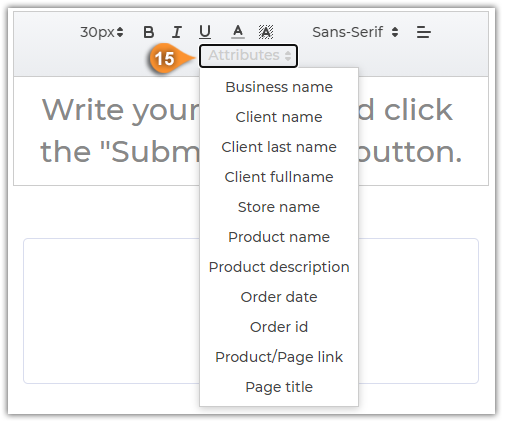The image size is (505, 424).
Task: Select the Product description attribute
Action: [279, 267]
